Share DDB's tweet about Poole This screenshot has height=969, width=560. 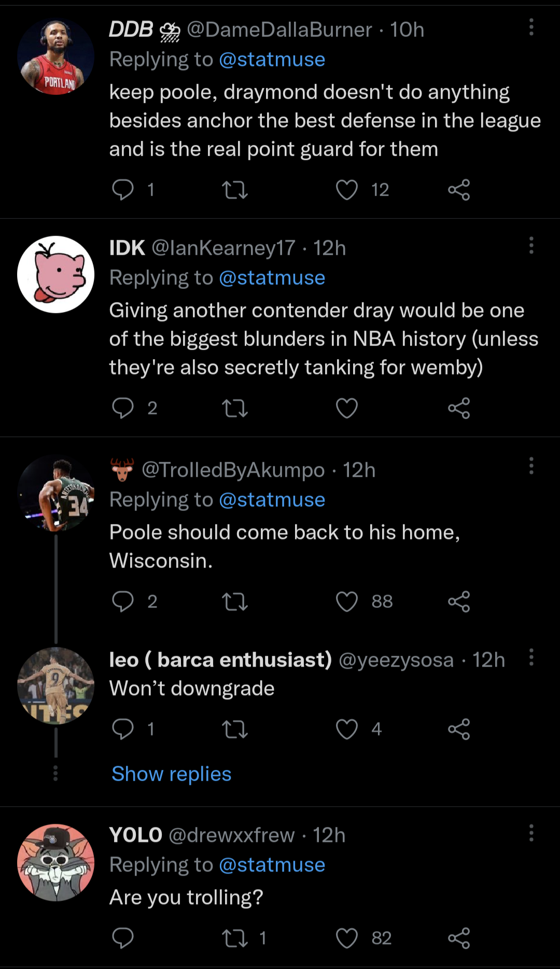459,190
